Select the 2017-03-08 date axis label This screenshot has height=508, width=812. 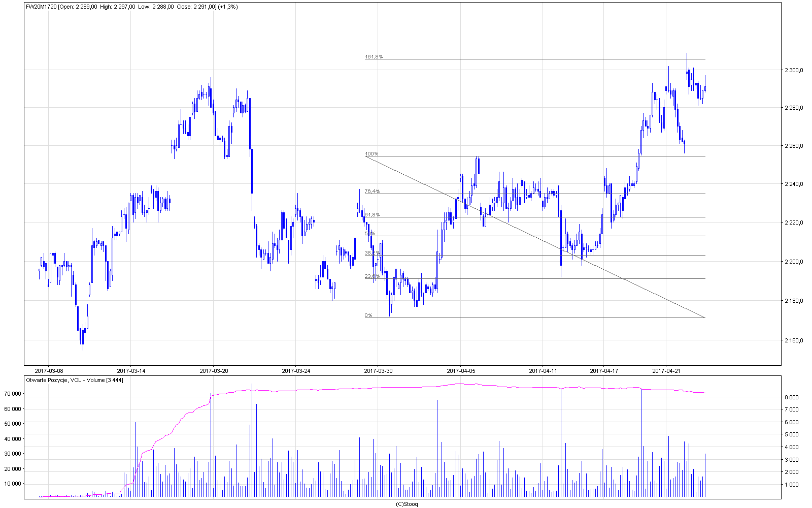coord(49,371)
